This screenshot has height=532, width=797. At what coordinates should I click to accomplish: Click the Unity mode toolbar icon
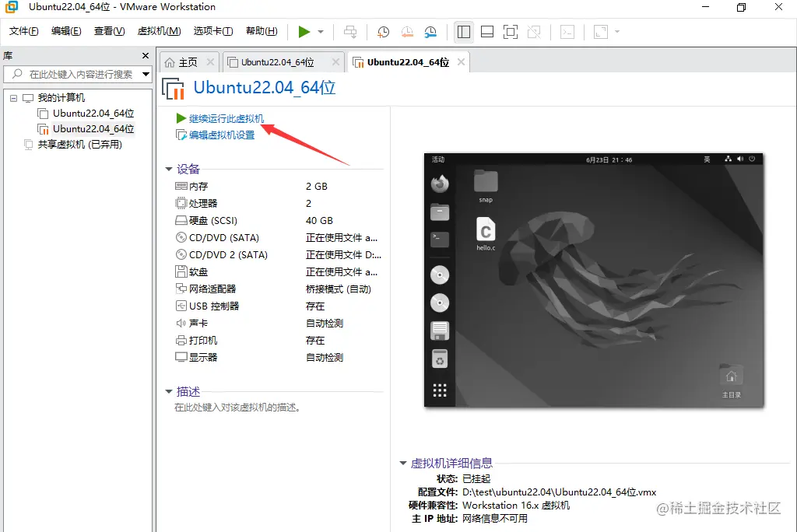click(x=534, y=32)
